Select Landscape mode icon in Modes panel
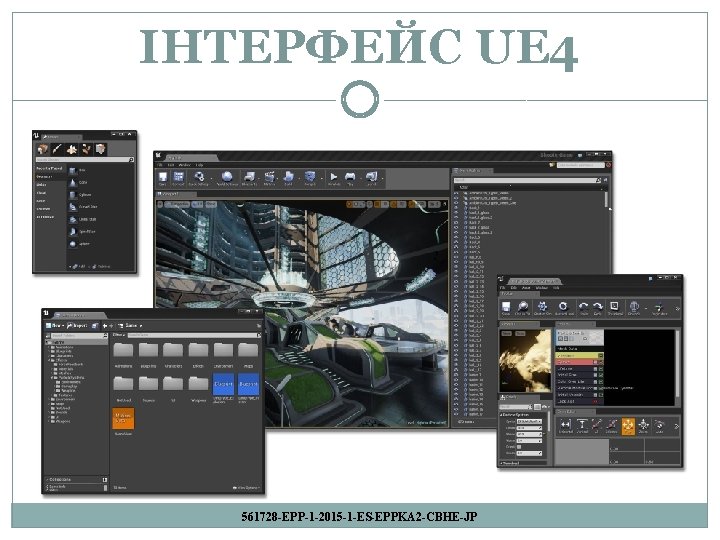 [71, 149]
